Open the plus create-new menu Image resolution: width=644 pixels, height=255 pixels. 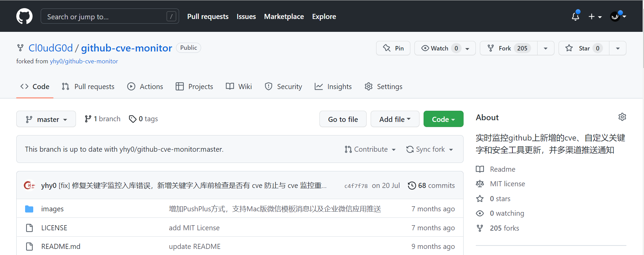595,16
